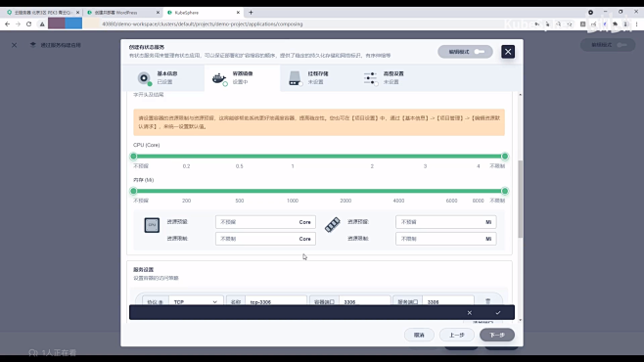
Task: Click the Cancel button in dialog footer
Action: [x=419, y=335]
